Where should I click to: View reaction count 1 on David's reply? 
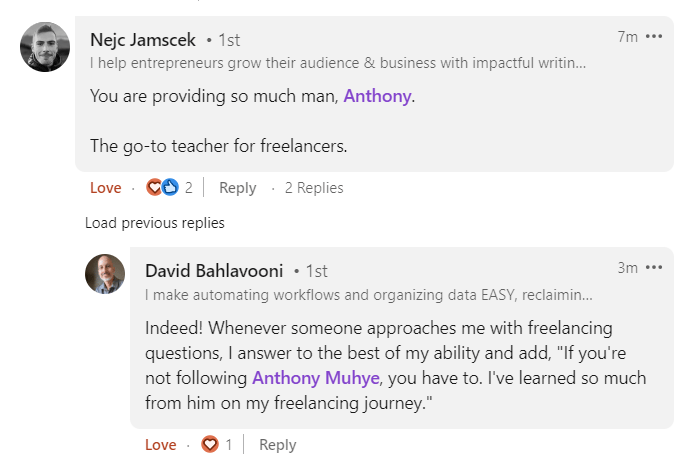pos(229,445)
